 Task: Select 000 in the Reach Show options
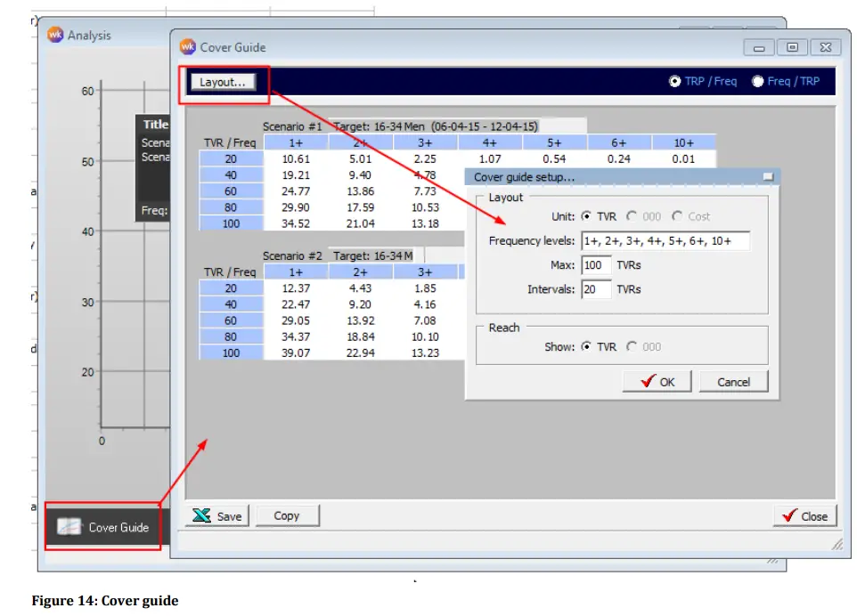[x=632, y=347]
